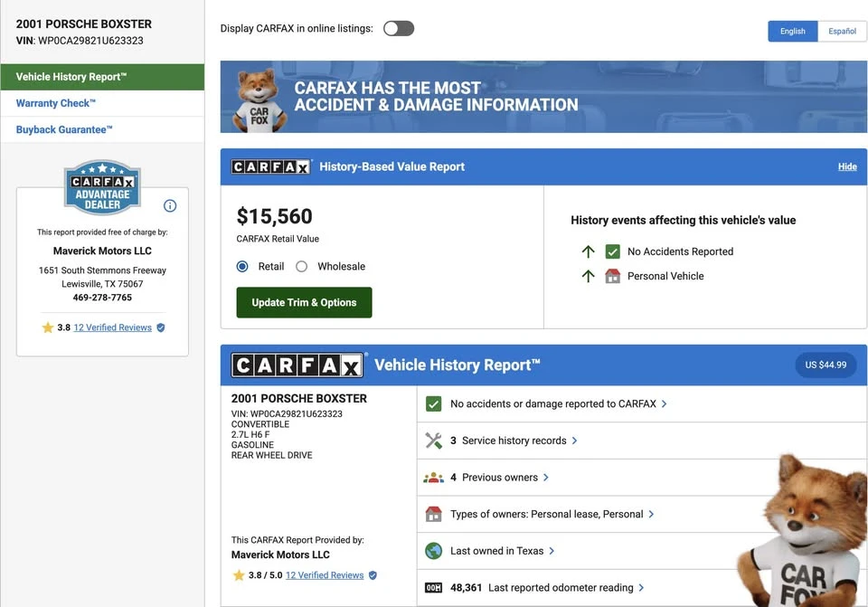Click gold star icon next to 3.8 / 5.0
The image size is (868, 607).
239,574
